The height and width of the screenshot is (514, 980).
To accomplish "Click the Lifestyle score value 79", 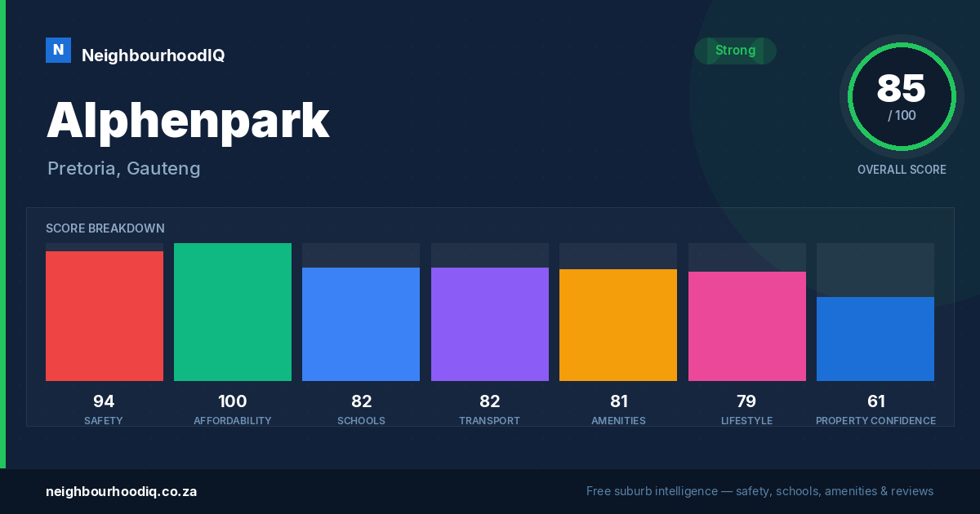I will coord(746,401).
